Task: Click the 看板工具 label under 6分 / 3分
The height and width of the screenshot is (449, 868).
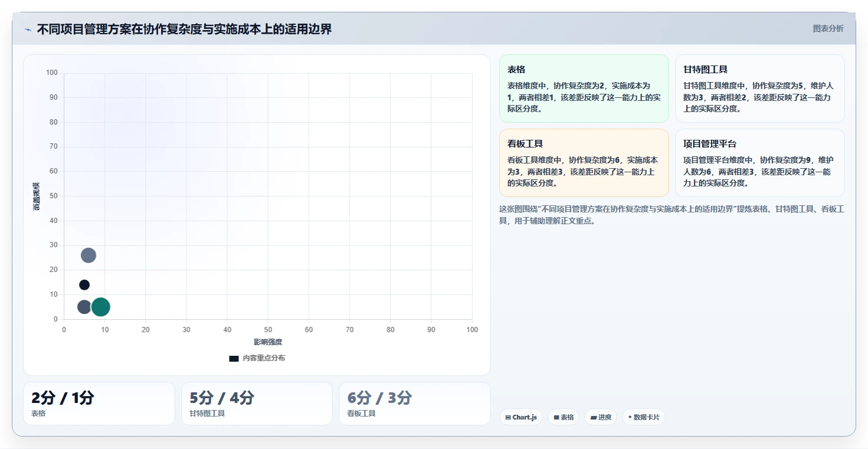Action: [361, 414]
